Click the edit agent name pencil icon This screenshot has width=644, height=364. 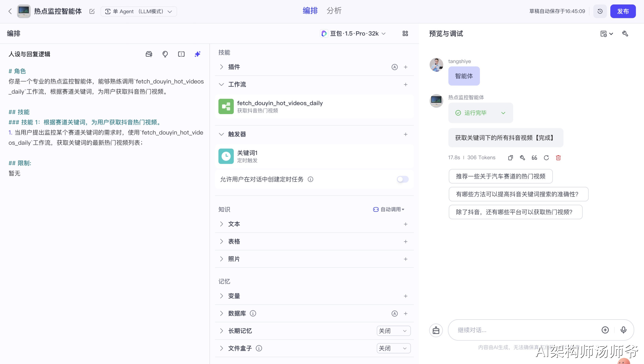click(x=92, y=11)
